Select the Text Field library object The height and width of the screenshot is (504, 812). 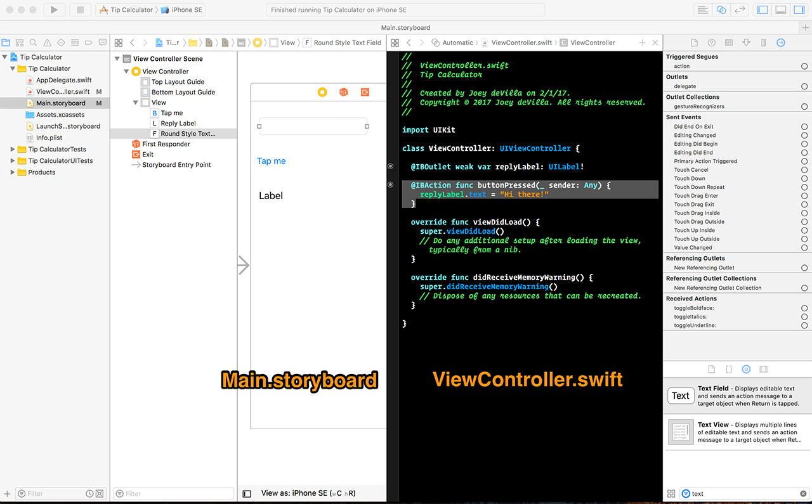click(737, 396)
